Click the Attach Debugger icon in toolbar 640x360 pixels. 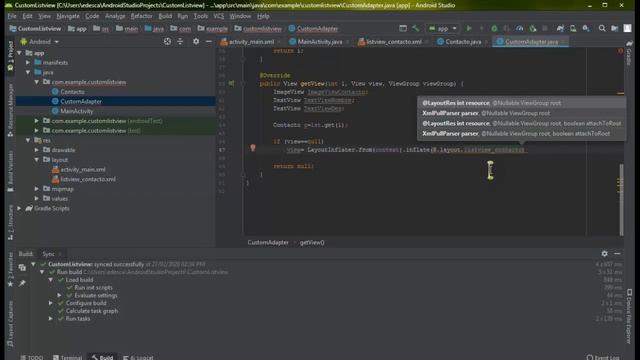532,28
